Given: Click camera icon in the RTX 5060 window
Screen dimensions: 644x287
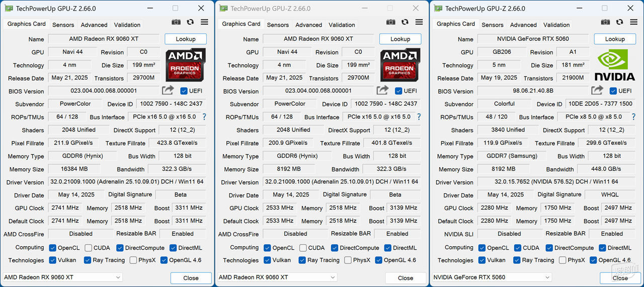Looking at the screenshot, I should (605, 22).
